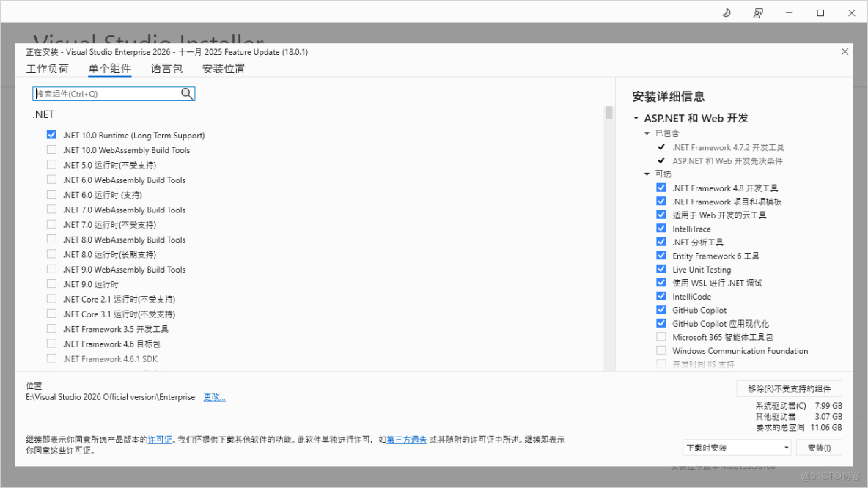Click the 安装(I) button
Screen dimensions: 868x488
point(820,447)
